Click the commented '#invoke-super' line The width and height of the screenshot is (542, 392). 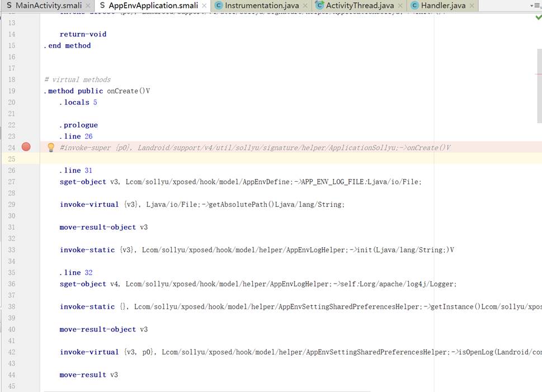tap(255, 148)
